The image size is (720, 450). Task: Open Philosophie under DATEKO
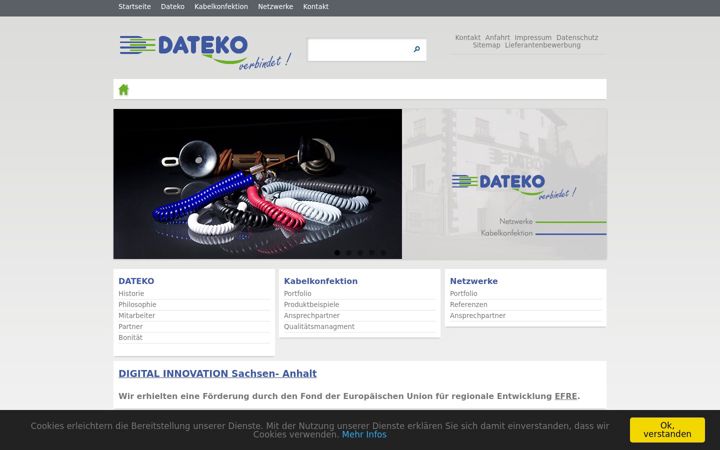point(137,304)
